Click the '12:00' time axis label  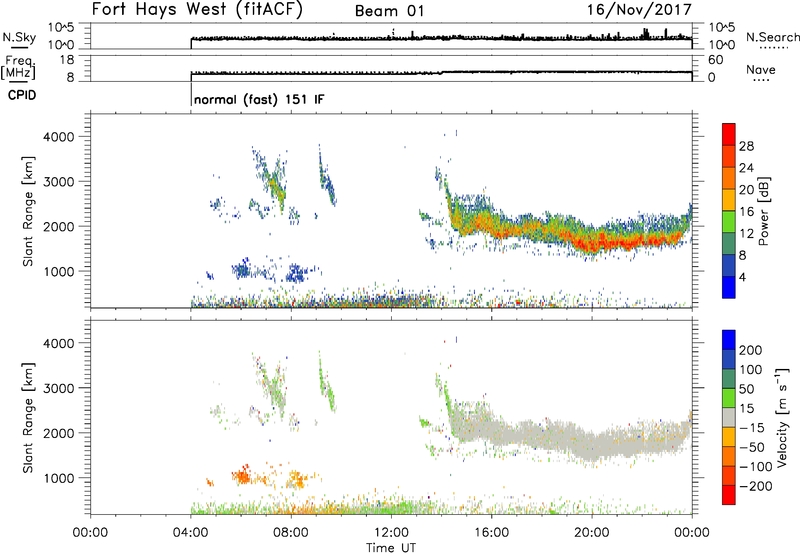pos(391,533)
